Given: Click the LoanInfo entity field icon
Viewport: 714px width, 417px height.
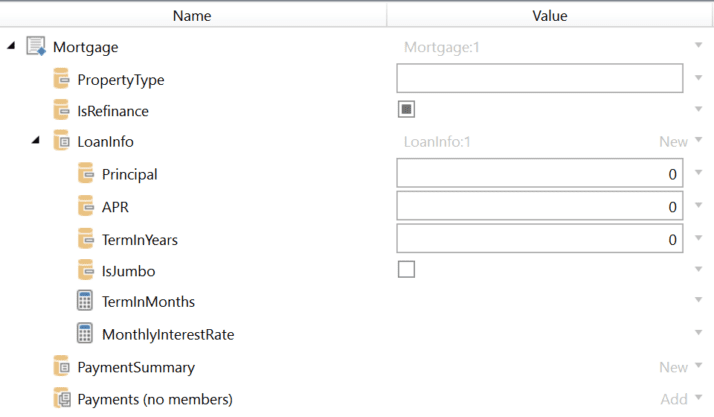Looking at the screenshot, I should 61,140.
